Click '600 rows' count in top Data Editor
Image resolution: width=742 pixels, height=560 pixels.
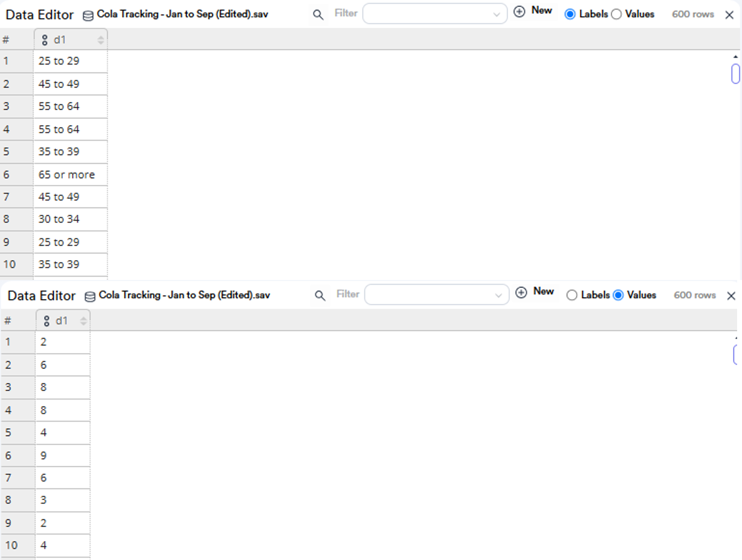693,14
